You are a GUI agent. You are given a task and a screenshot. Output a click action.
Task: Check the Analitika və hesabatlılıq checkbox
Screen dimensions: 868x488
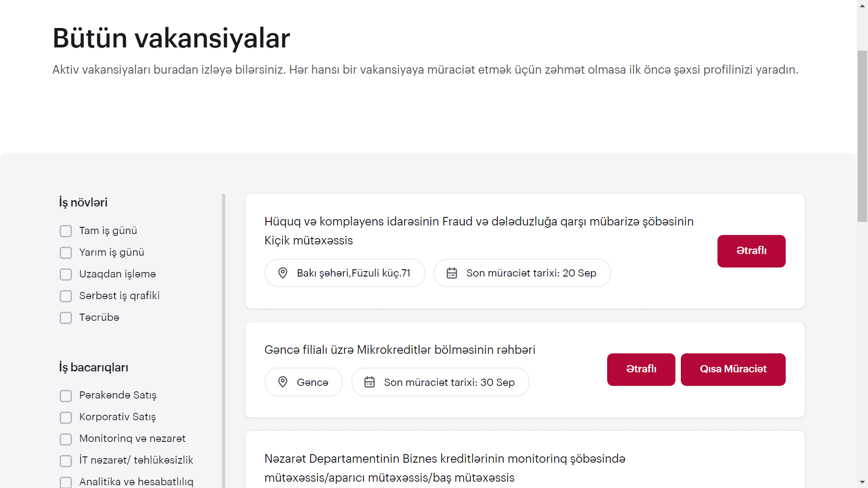(66, 482)
